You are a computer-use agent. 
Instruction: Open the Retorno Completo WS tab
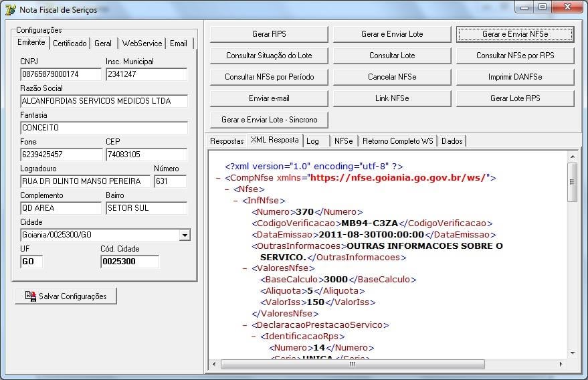coord(398,141)
